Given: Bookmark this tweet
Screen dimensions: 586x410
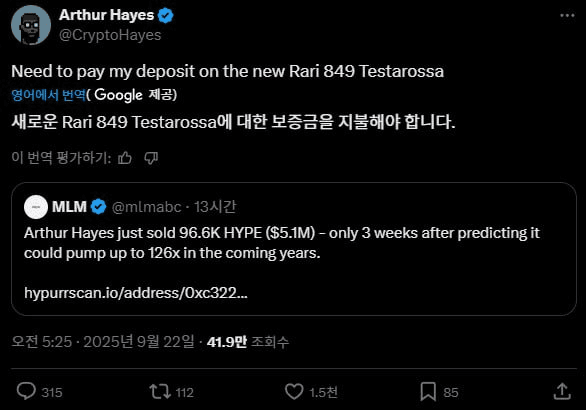Looking at the screenshot, I should [428, 392].
